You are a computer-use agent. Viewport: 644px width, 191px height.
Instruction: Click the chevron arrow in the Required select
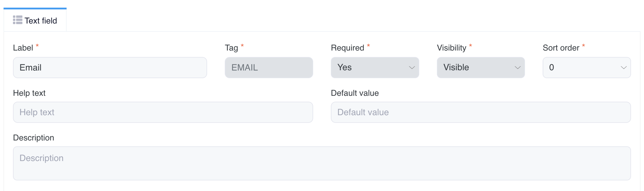(412, 68)
